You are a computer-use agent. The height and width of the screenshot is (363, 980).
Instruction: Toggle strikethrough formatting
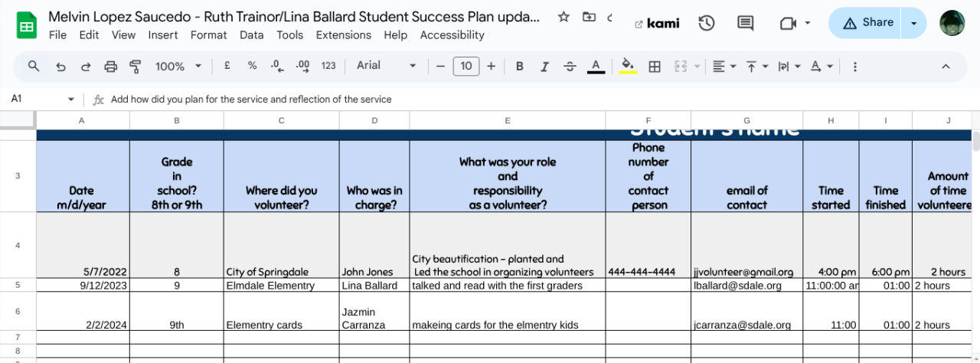point(570,67)
